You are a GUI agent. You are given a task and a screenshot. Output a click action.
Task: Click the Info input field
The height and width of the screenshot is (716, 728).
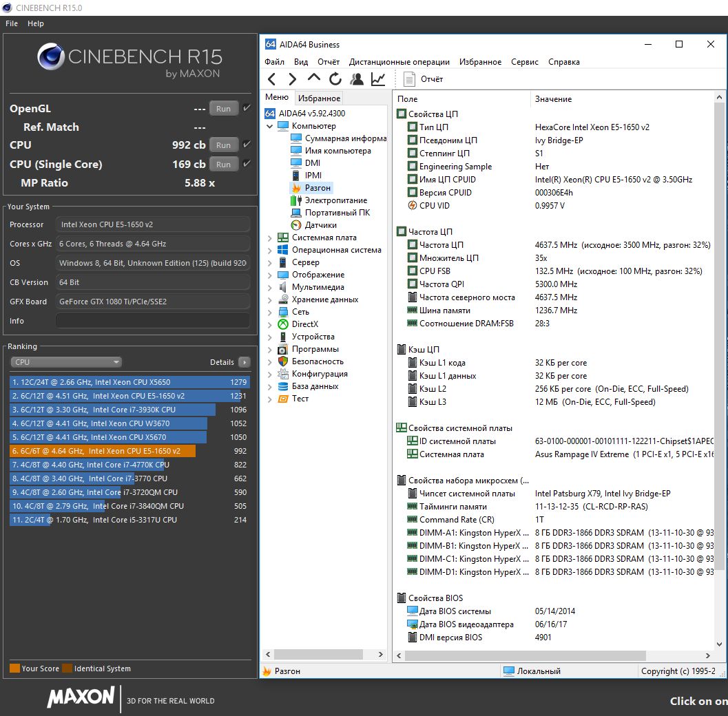(153, 321)
